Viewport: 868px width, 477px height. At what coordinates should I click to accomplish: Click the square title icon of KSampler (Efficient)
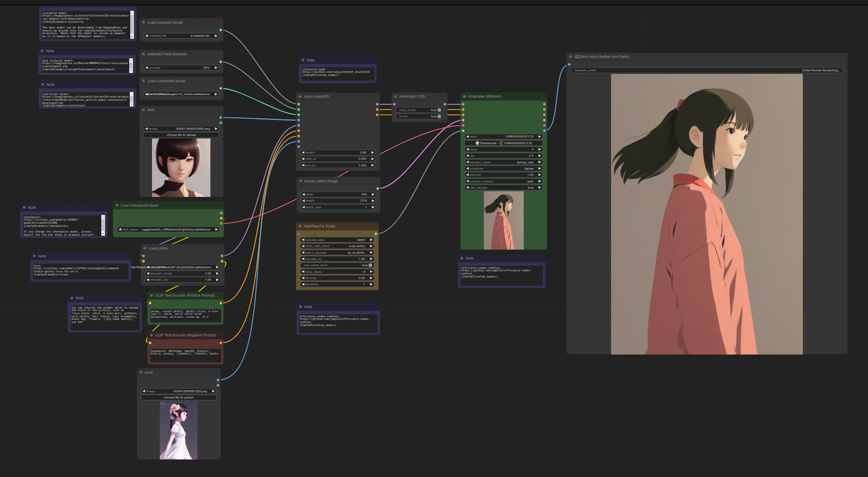pos(465,96)
